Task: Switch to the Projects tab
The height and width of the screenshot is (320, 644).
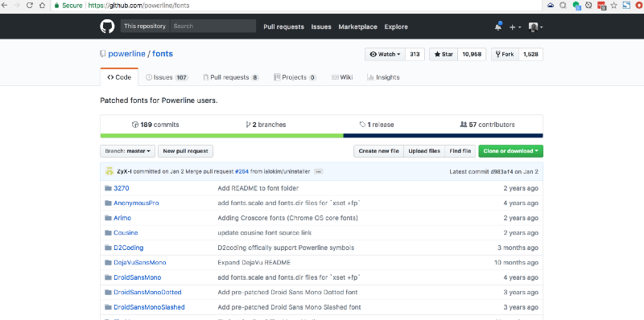Action: point(295,77)
